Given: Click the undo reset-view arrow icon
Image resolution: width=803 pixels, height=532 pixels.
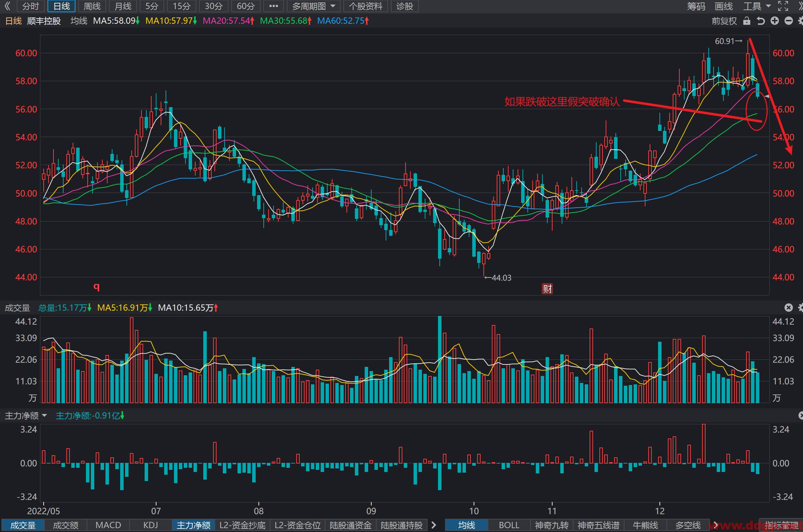Looking at the screenshot, I should coord(761,21).
